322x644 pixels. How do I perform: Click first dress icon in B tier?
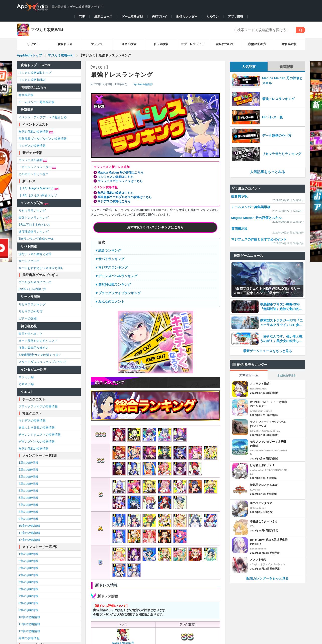coord(119,554)
